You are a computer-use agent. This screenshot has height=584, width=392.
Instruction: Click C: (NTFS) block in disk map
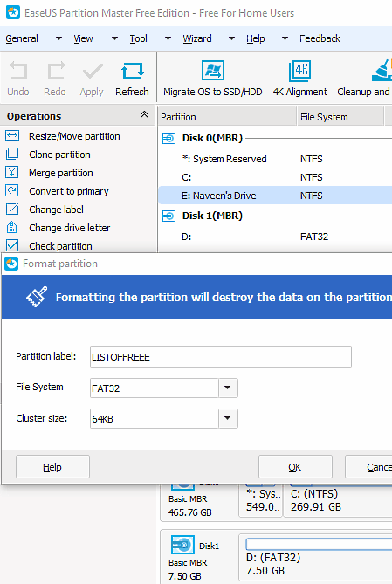[x=338, y=500]
